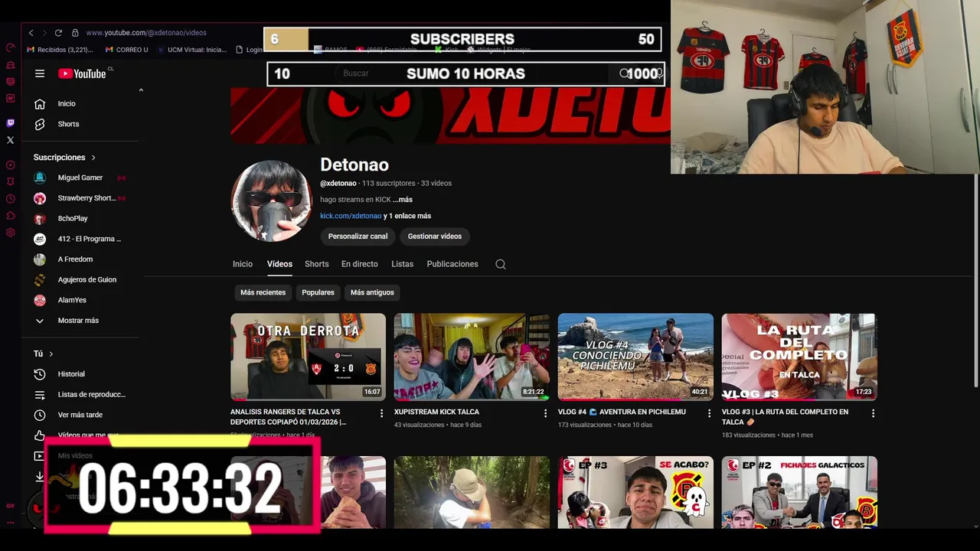Open the 'y 1 enlace más' link

click(x=407, y=216)
